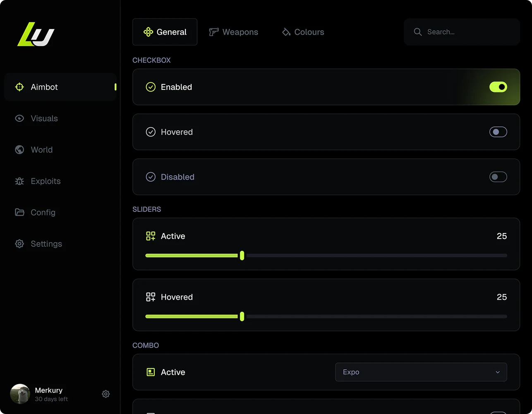Go to the Settings section
The width and height of the screenshot is (532, 414).
coord(60,244)
